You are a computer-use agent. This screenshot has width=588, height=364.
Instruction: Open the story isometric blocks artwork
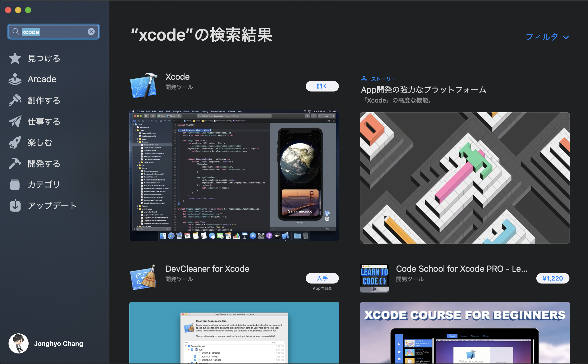[465, 178]
